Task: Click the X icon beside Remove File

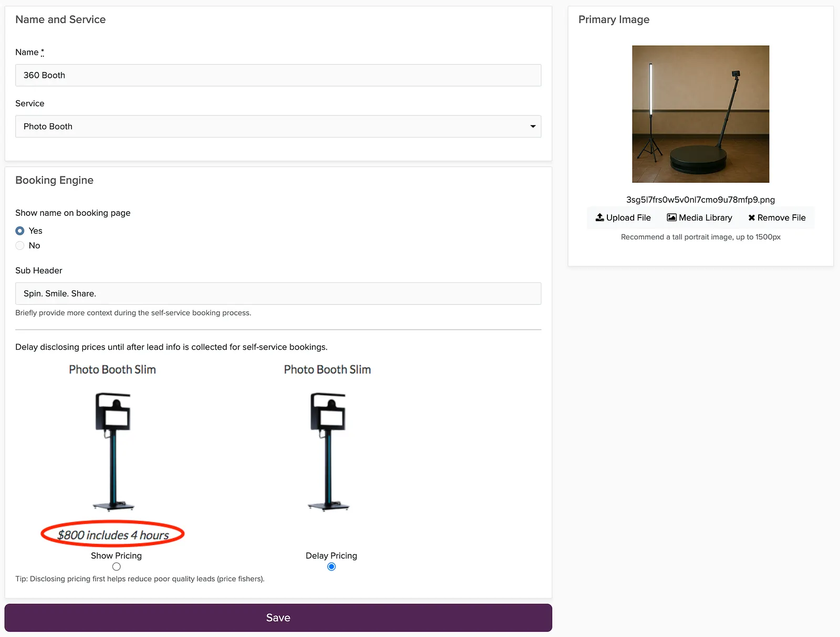Action: pos(751,217)
